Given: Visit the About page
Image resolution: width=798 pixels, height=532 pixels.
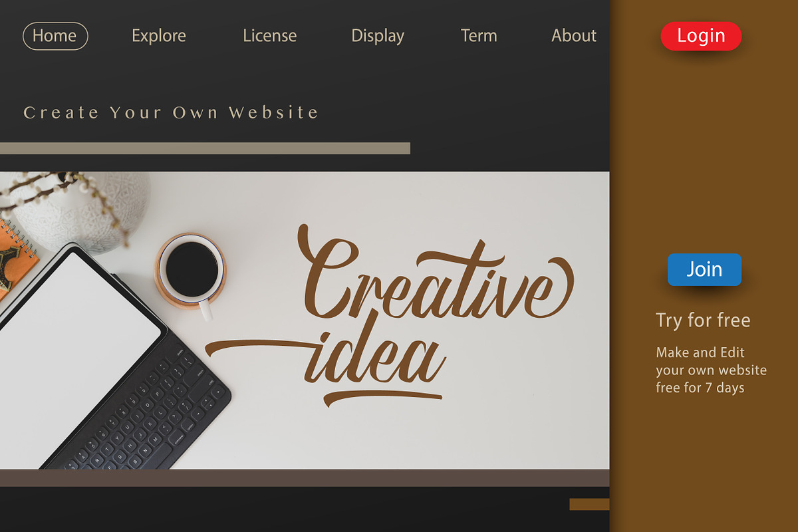Looking at the screenshot, I should point(574,36).
